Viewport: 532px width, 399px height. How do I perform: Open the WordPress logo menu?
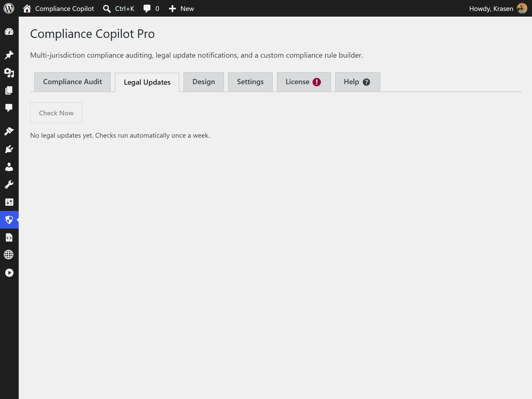coord(9,8)
